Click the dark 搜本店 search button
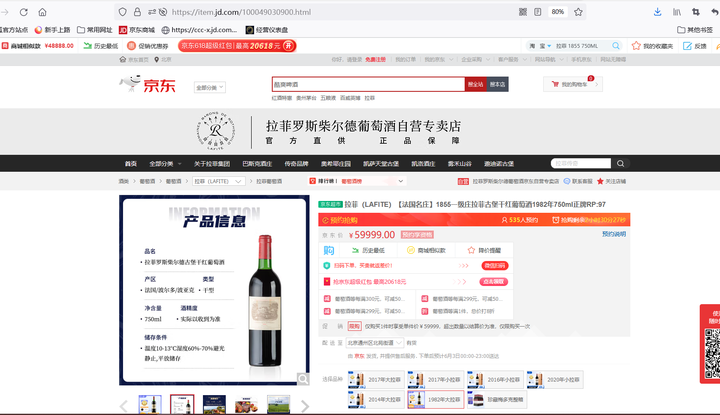This screenshot has width=720, height=415. [497, 84]
